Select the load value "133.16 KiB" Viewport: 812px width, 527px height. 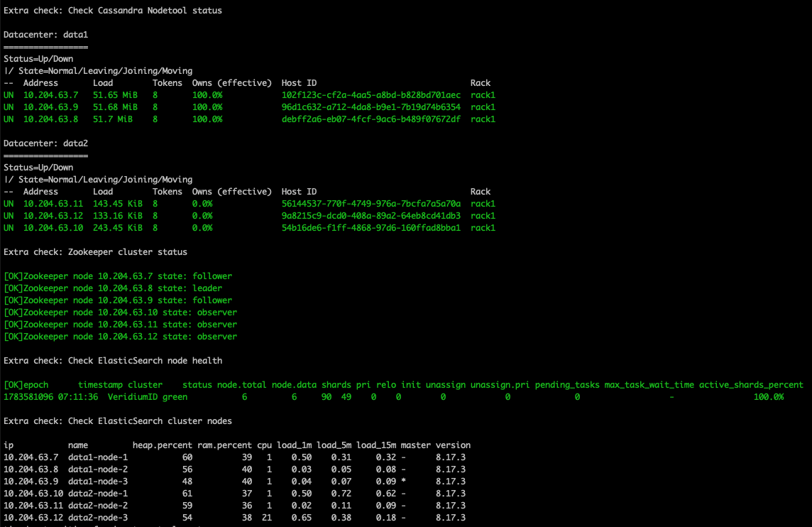(x=118, y=216)
